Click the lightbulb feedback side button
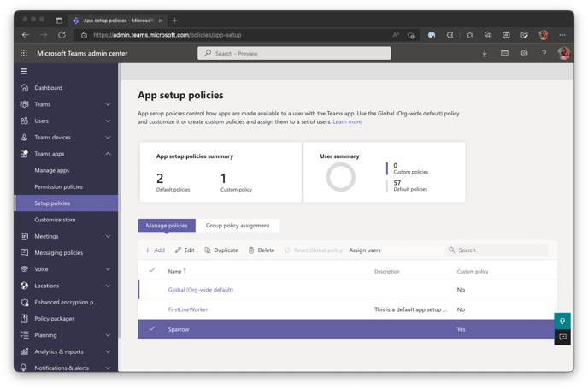Screen dimensions: 588x389 562,321
